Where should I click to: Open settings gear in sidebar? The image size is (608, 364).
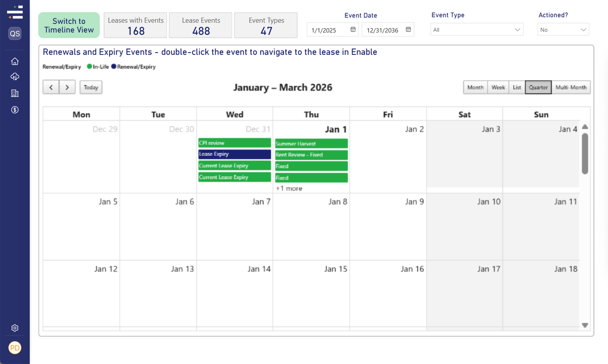tap(15, 328)
